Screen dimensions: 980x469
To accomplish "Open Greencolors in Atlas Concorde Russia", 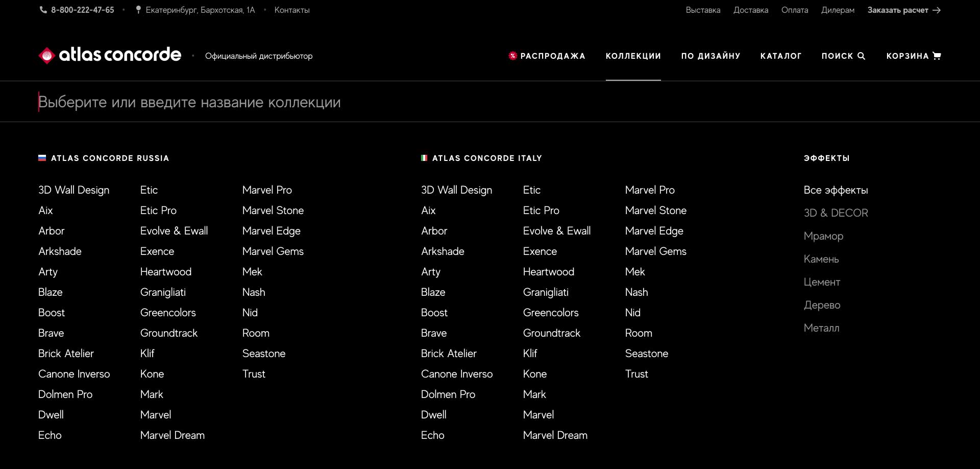I will tap(168, 313).
